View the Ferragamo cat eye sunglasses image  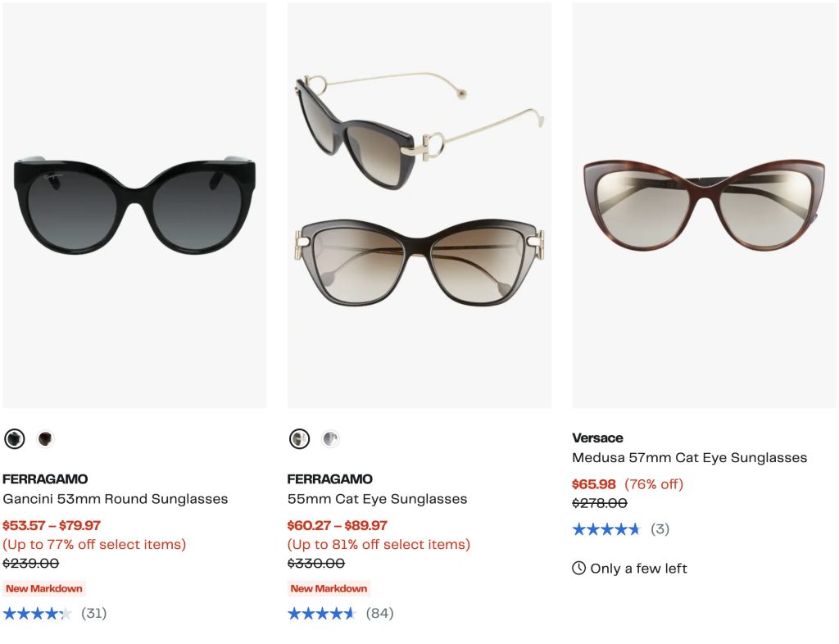tap(419, 205)
